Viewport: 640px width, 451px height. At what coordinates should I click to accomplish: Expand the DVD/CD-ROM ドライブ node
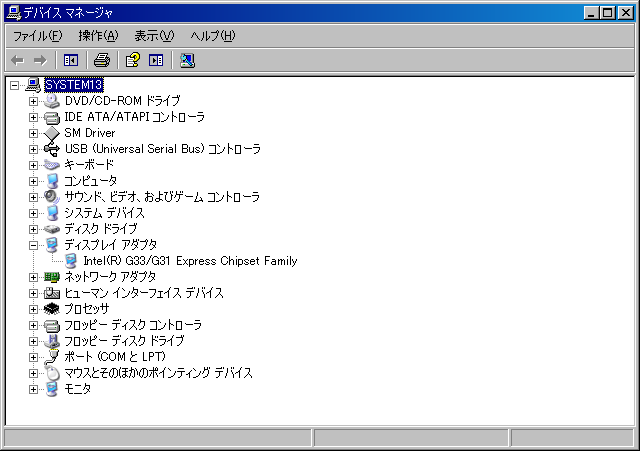point(33,101)
